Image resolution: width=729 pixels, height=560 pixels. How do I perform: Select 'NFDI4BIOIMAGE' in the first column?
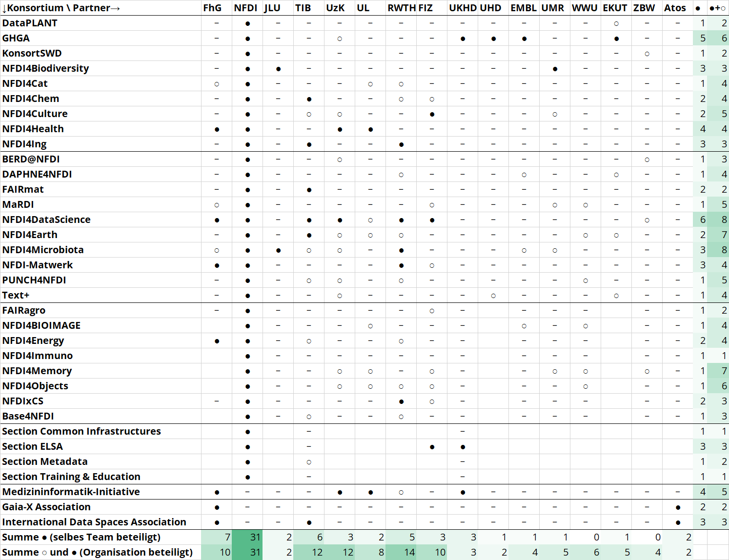[x=41, y=325]
